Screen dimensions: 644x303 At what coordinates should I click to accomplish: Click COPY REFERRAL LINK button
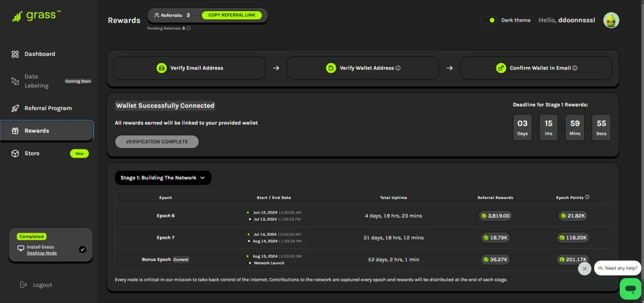(x=232, y=15)
